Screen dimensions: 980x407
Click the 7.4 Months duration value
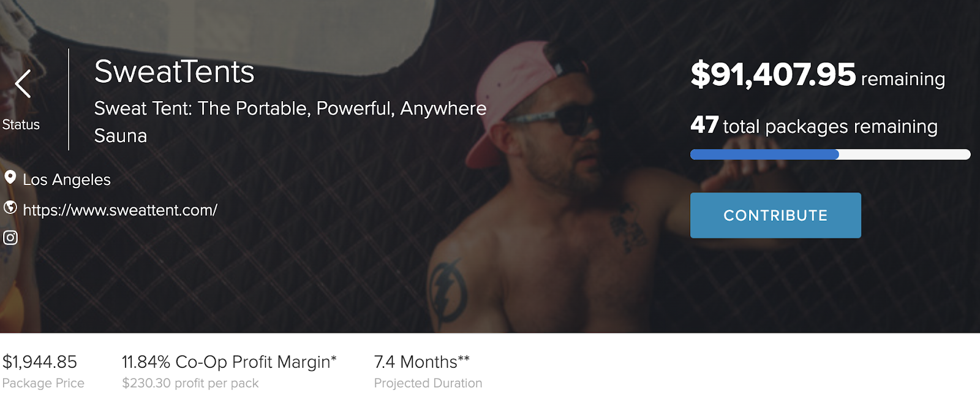click(421, 362)
